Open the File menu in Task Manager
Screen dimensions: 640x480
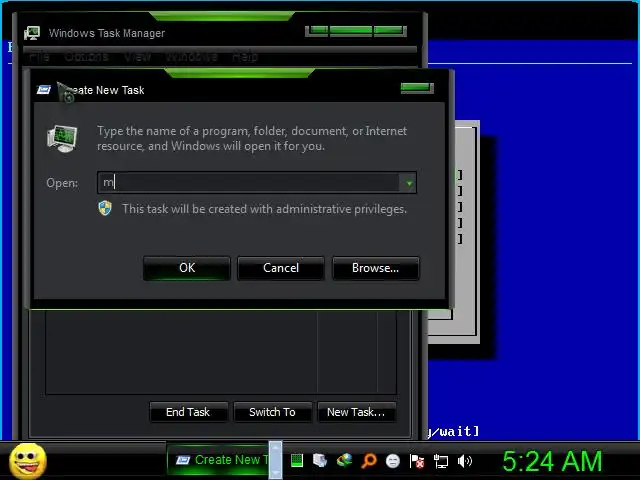click(39, 56)
